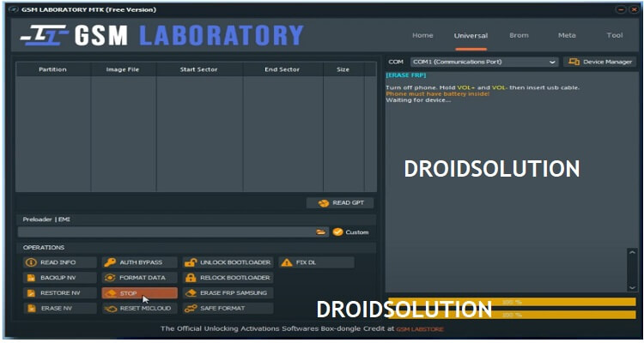Click the title bar app icon
This screenshot has width=644, height=343.
(x=14, y=9)
